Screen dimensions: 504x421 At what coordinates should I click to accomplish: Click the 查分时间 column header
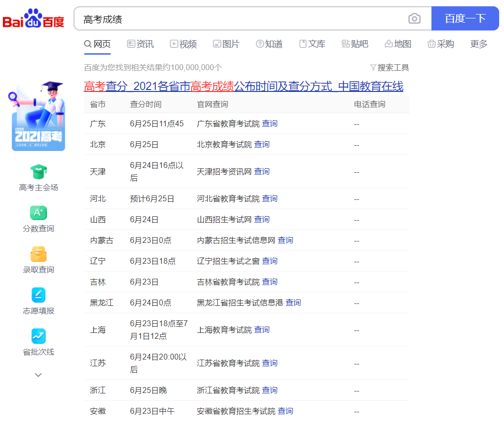[x=146, y=104]
